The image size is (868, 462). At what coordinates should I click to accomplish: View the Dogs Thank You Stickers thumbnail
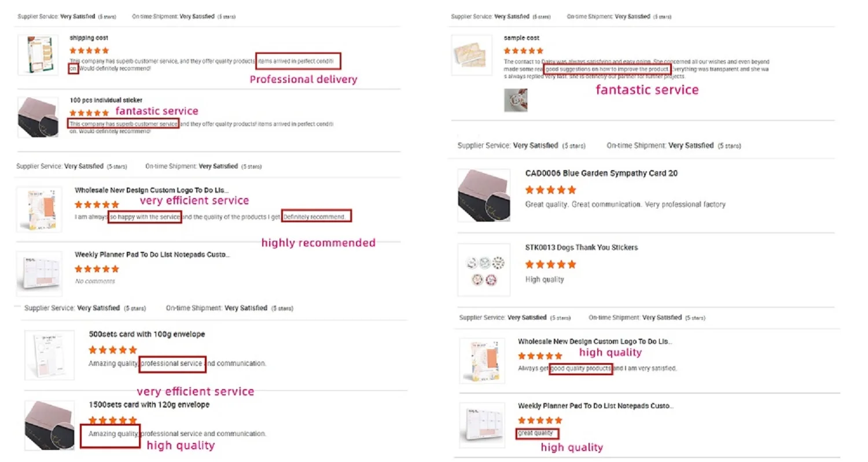point(484,270)
